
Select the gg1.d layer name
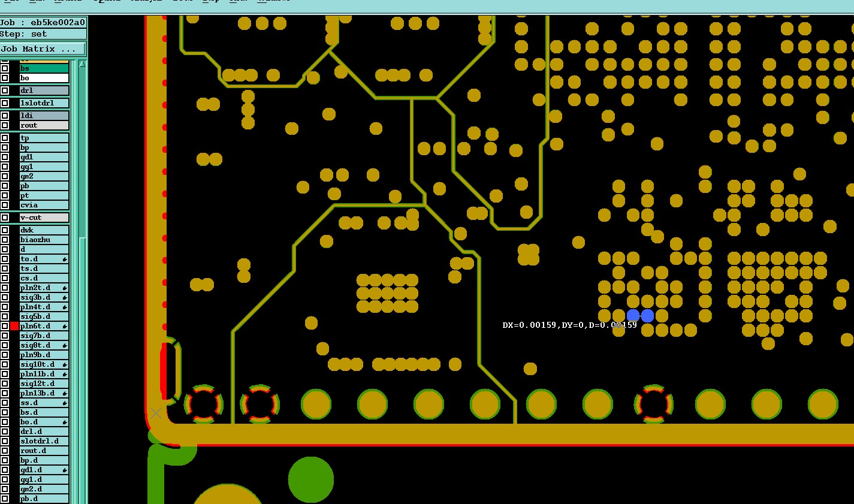pos(44,479)
